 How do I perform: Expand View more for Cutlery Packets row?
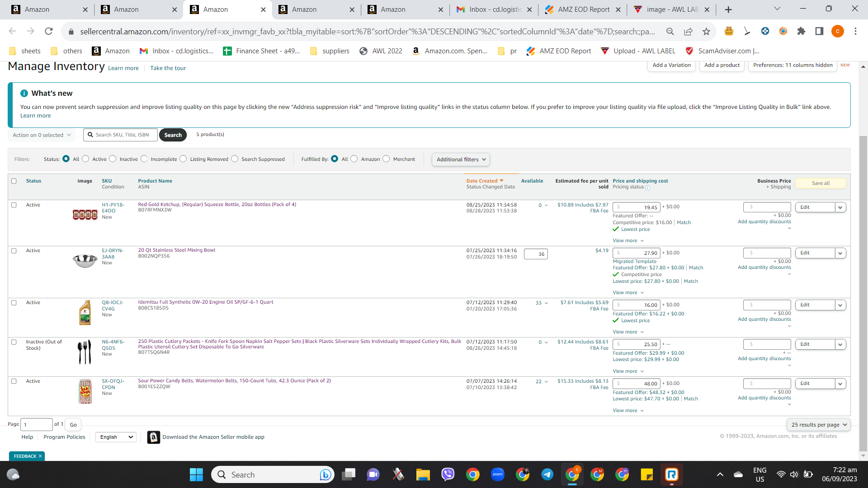(628, 371)
